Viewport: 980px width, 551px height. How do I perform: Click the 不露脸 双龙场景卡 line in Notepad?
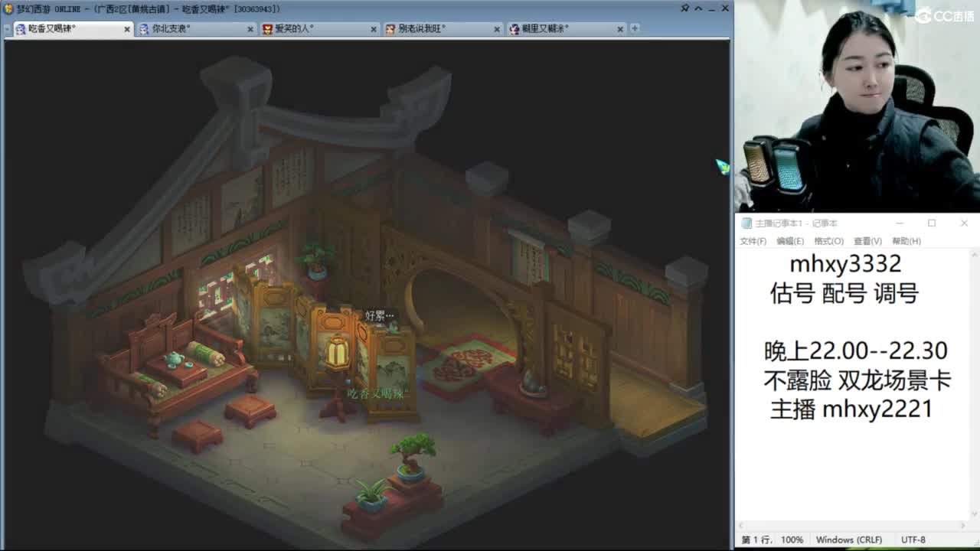tap(857, 380)
